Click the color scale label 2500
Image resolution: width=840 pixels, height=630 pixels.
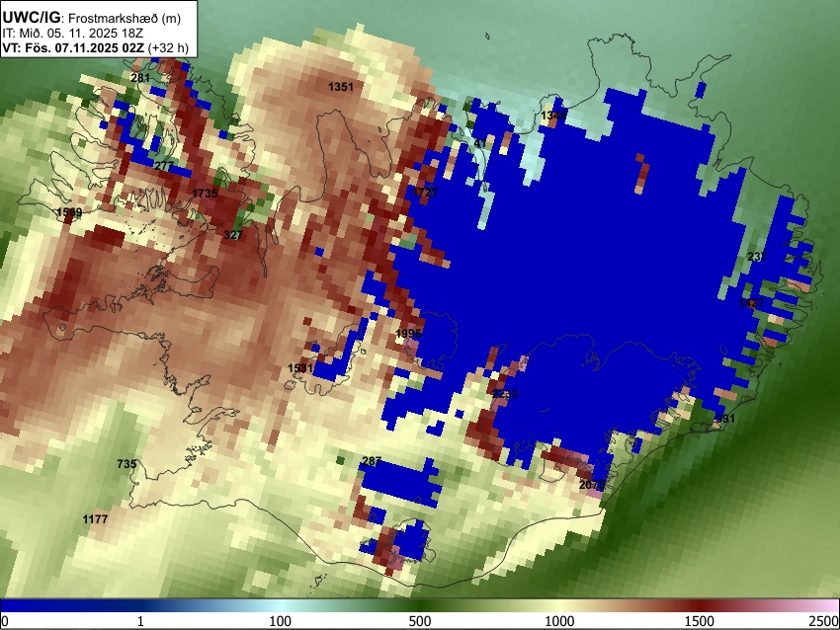(824, 621)
